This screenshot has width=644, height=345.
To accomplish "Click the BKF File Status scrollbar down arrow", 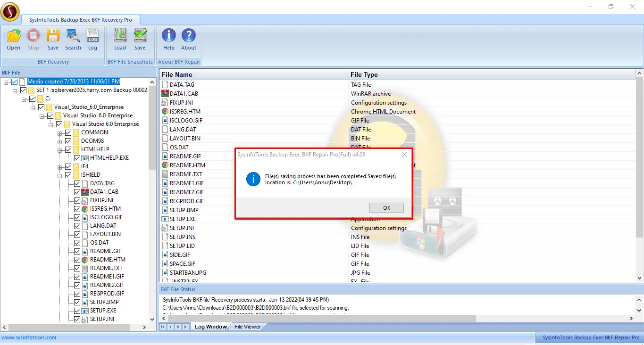I will pyautogui.click(x=640, y=310).
